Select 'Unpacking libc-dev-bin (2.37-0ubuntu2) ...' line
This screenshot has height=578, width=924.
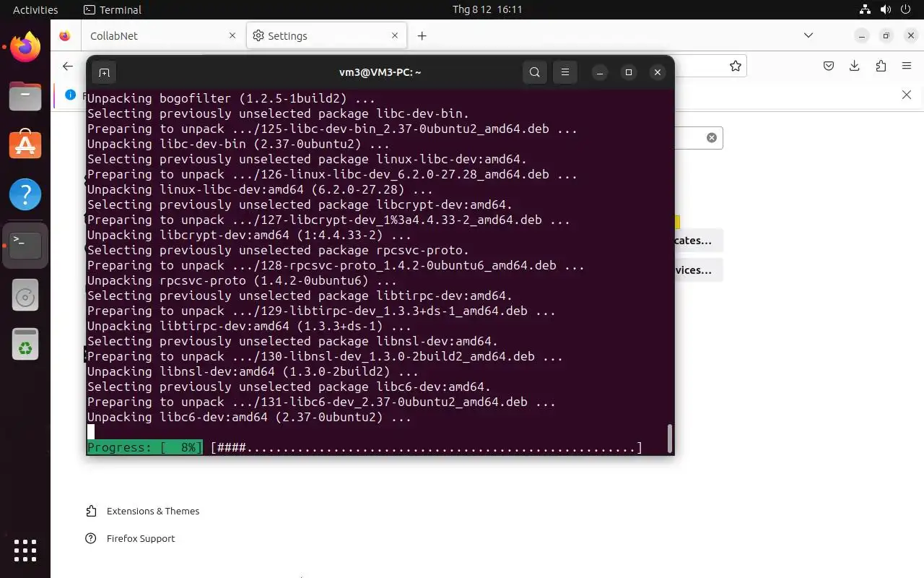pyautogui.click(x=238, y=144)
